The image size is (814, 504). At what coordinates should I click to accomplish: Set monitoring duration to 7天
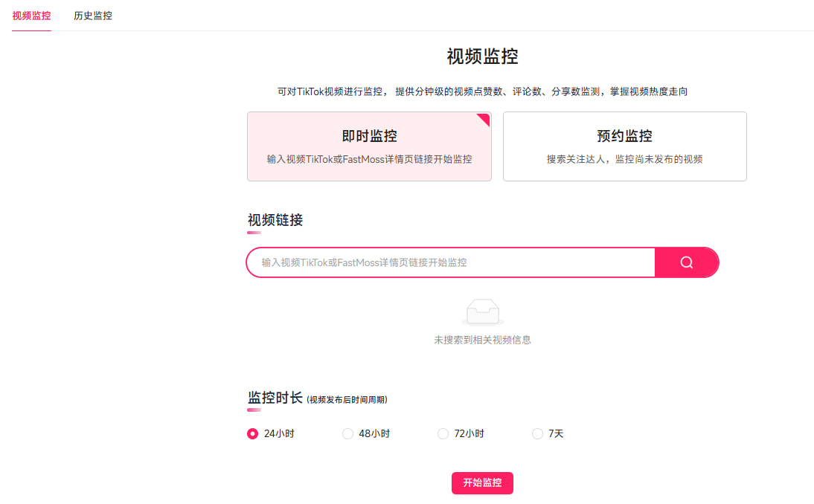tap(538, 433)
